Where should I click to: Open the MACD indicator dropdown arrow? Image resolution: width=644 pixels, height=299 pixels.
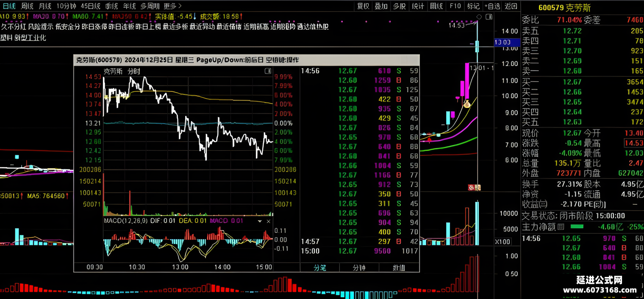click(260, 221)
